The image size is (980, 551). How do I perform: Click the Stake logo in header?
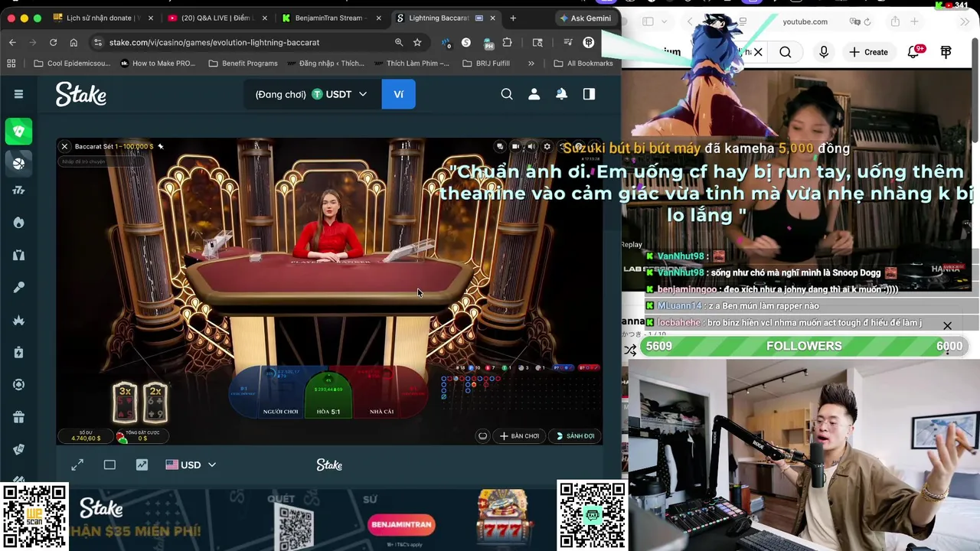coord(80,94)
